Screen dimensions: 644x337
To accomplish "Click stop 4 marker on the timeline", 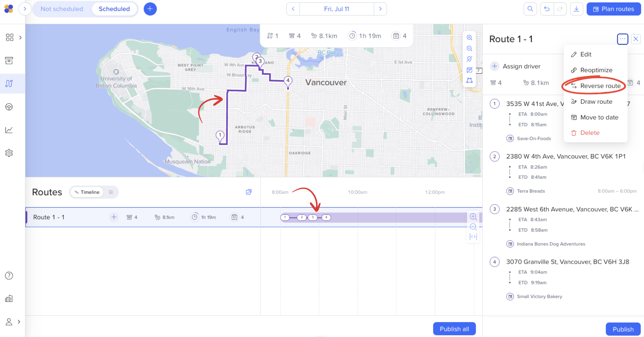I will [326, 217].
